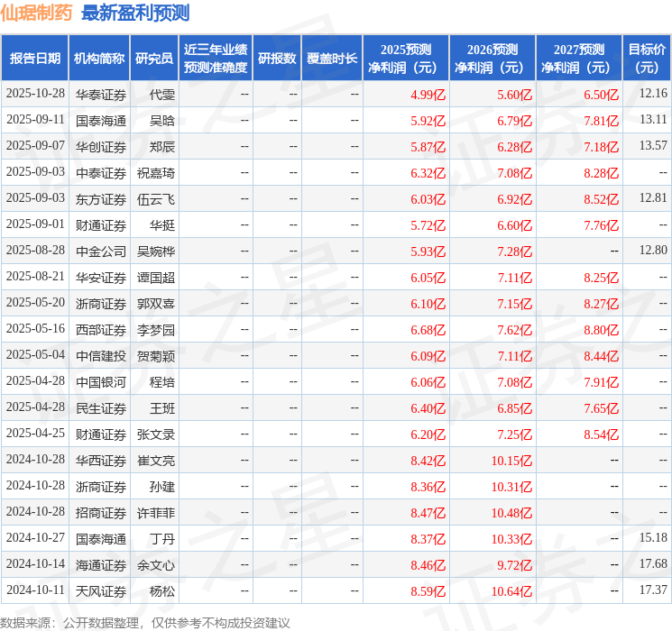The width and height of the screenshot is (672, 631).
Task: Click the 研究员 column header
Action: coord(154,59)
